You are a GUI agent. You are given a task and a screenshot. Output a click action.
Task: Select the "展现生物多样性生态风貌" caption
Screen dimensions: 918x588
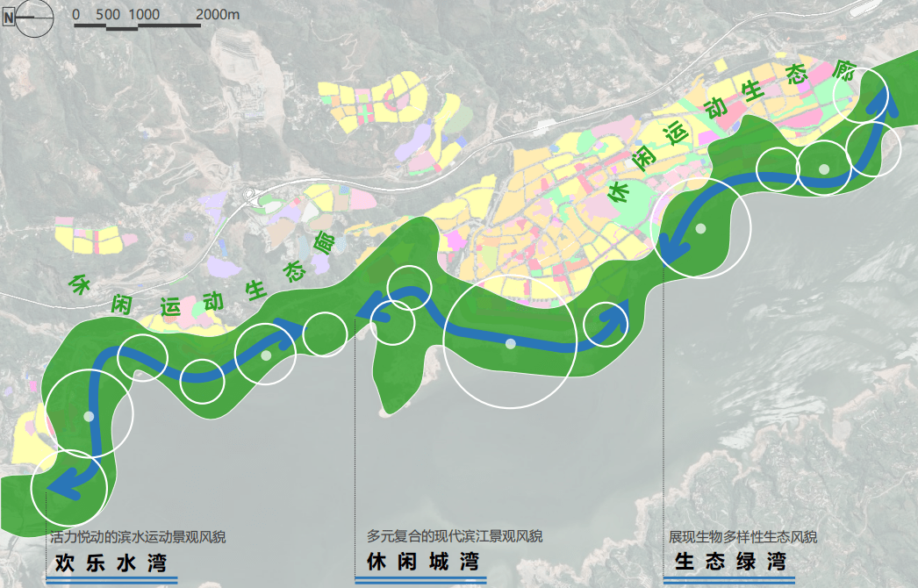tap(742, 536)
